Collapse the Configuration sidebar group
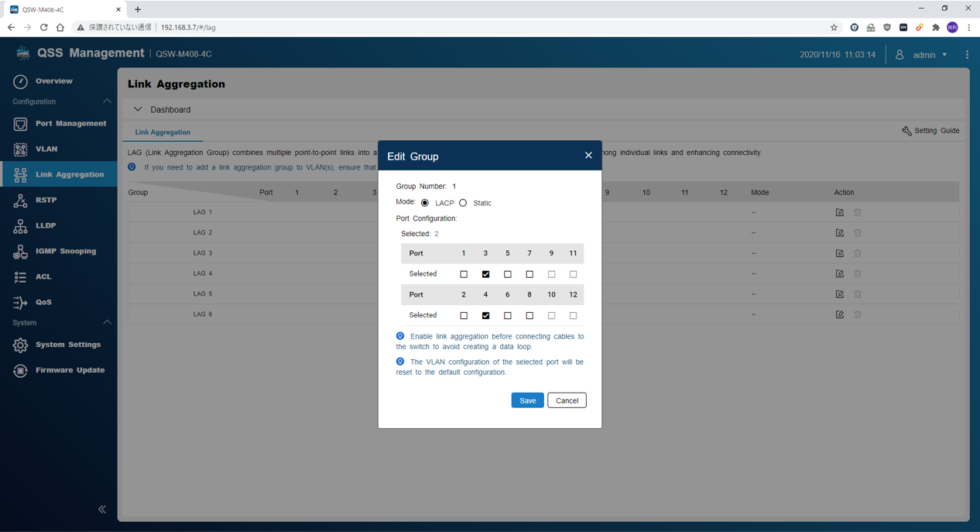 pyautogui.click(x=107, y=101)
